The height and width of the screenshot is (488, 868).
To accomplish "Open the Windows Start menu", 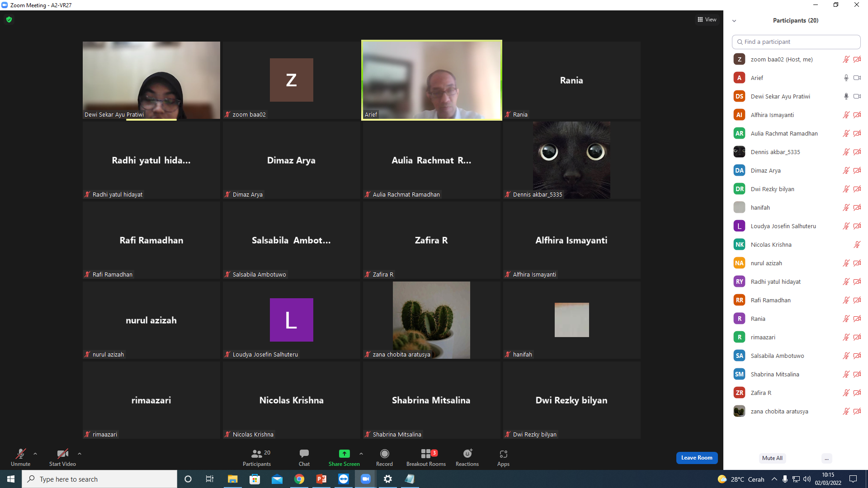I will pyautogui.click(x=11, y=479).
